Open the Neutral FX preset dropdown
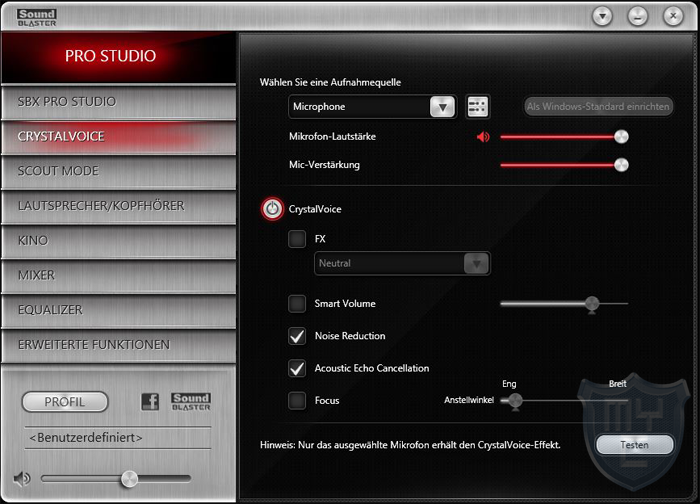The height and width of the screenshot is (504, 700). (476, 263)
